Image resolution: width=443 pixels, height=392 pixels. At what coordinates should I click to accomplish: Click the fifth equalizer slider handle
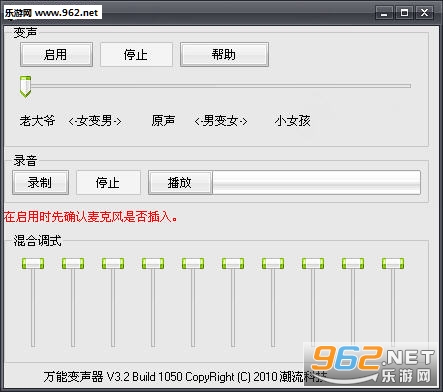(193, 263)
